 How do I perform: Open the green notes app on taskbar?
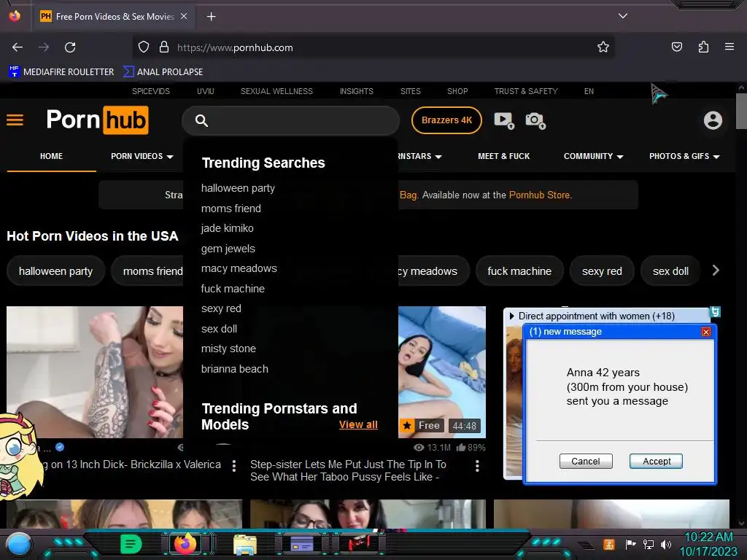coord(131,544)
